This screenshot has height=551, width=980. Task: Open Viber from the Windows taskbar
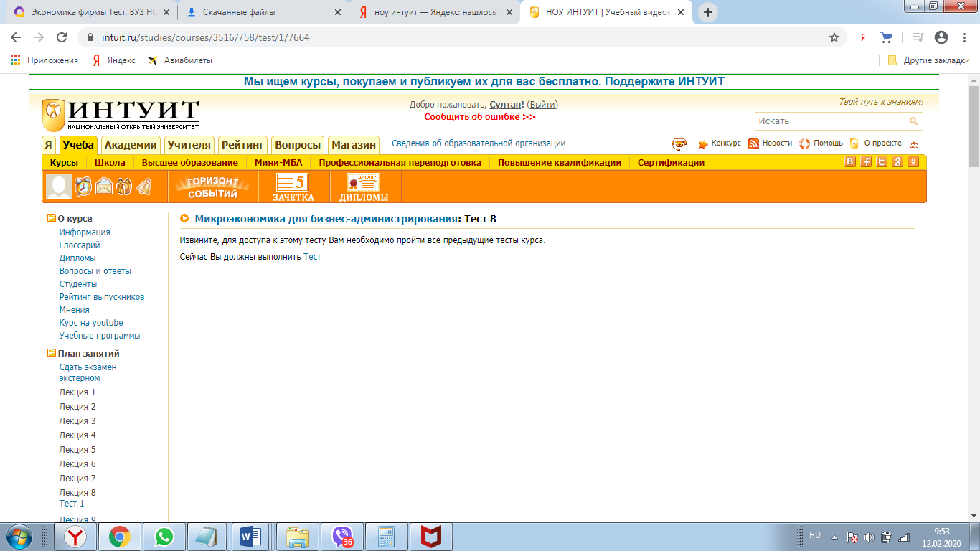(x=343, y=536)
